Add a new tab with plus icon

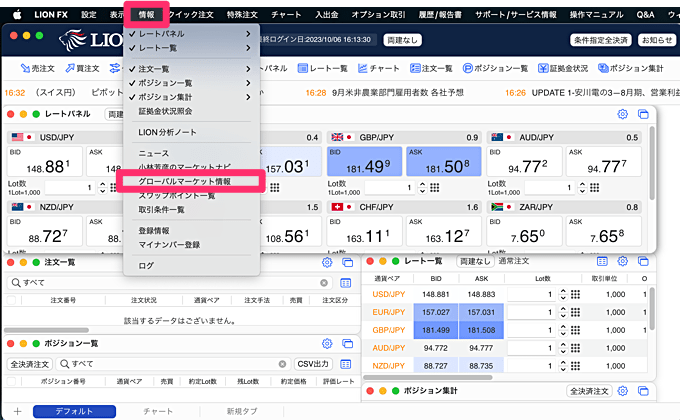17,411
